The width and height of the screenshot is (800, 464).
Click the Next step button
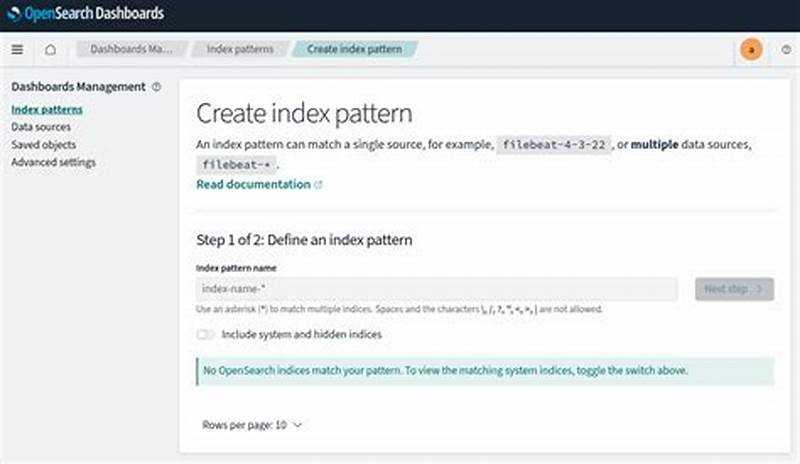(x=734, y=289)
